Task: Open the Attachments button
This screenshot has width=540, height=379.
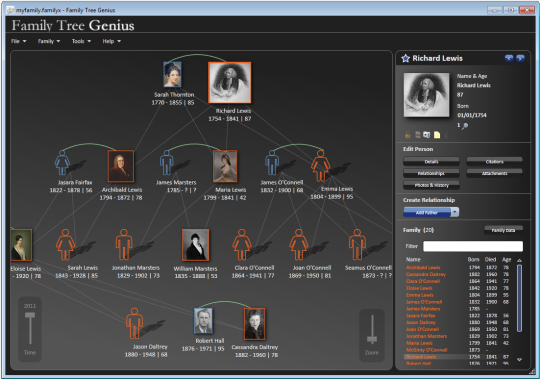Action: click(x=495, y=173)
